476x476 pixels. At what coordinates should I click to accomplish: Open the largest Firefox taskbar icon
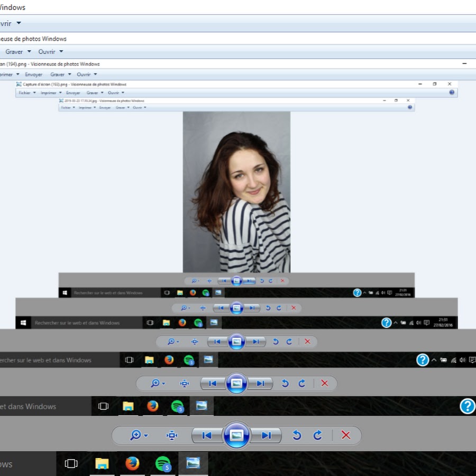tap(132, 464)
